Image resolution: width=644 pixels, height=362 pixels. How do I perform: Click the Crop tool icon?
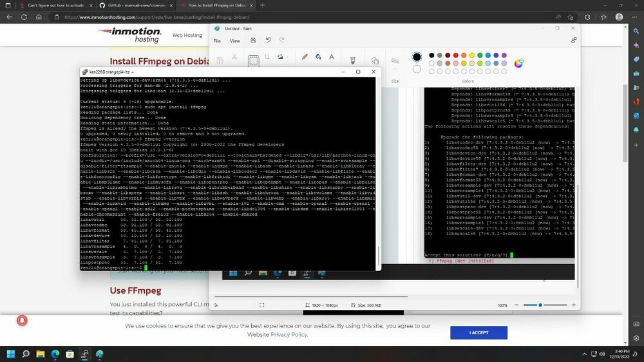[267, 57]
